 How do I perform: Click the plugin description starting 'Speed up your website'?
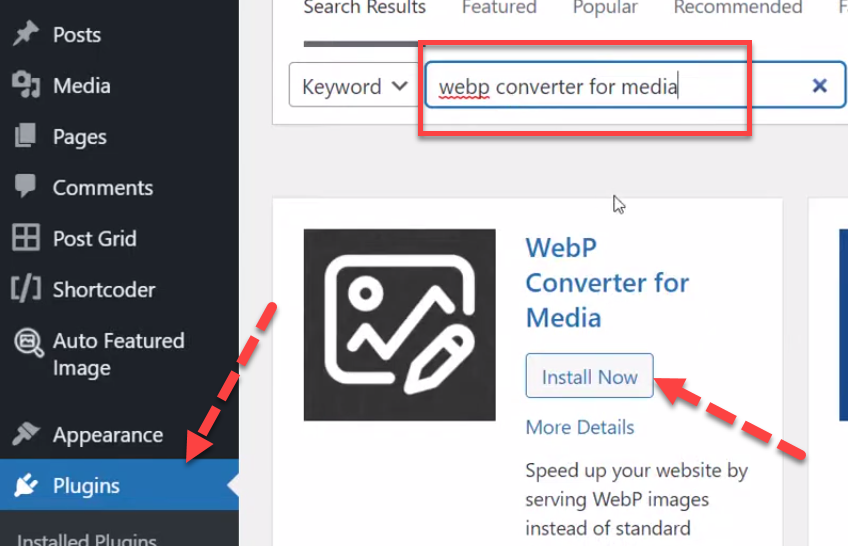(636, 499)
